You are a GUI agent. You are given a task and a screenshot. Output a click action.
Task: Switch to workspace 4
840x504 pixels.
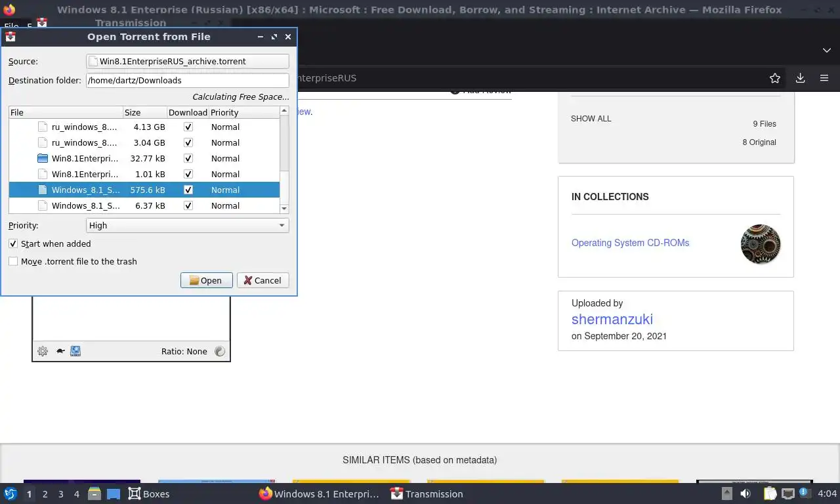point(77,493)
